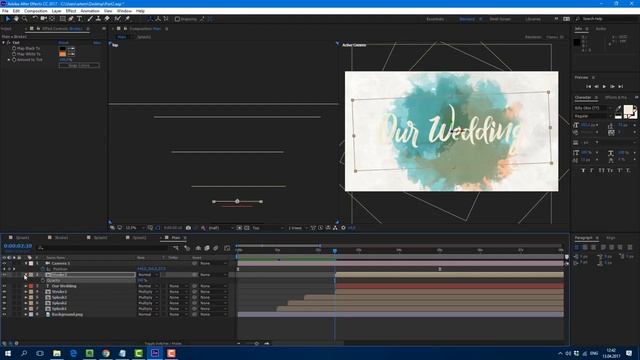Open After Effects from Windows taskbar

tap(155, 353)
